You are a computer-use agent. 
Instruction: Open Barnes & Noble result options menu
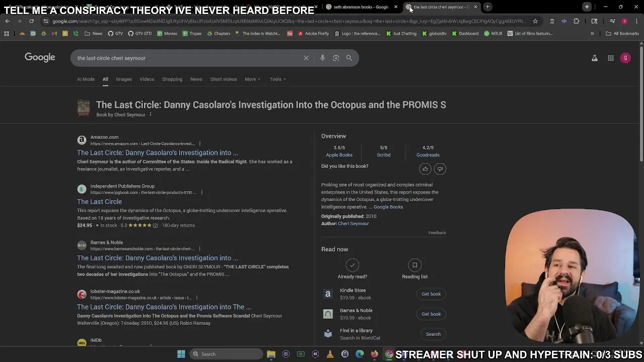200,249
